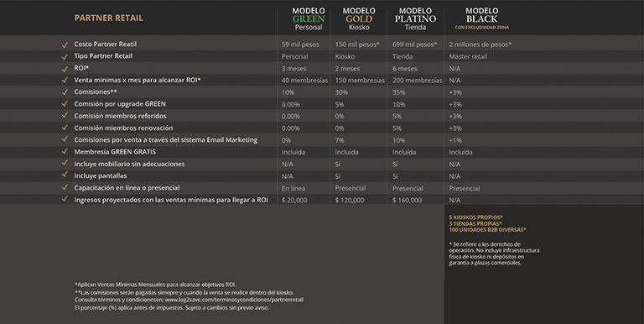Image resolution: width=644 pixels, height=324 pixels.
Task: Click the PARTNER RETAIL title
Action: coord(109,18)
